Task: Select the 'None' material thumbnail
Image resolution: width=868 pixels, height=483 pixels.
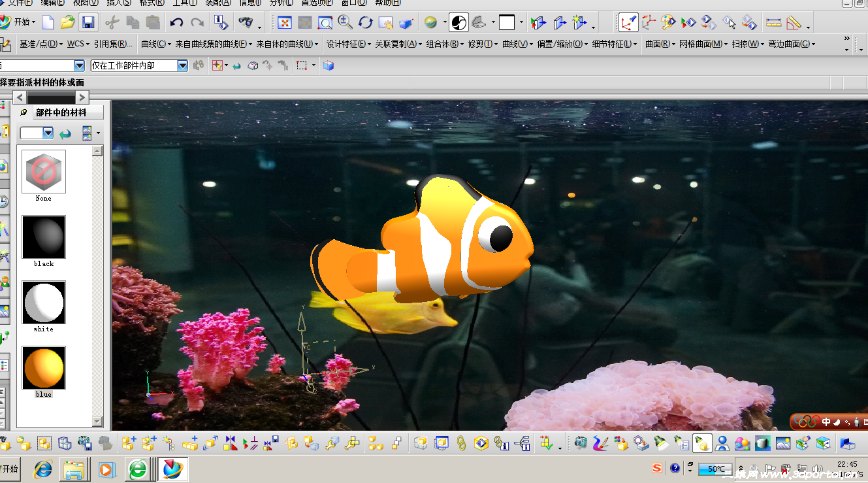Action: [44, 171]
